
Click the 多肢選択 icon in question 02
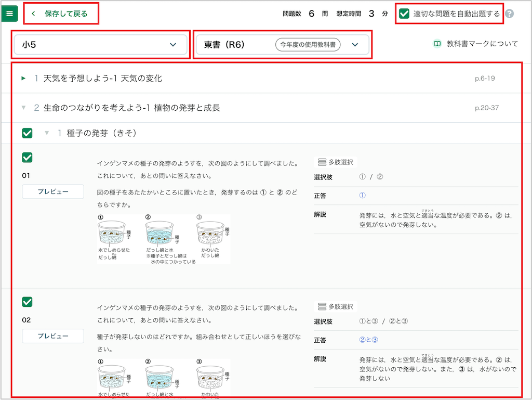[322, 306]
